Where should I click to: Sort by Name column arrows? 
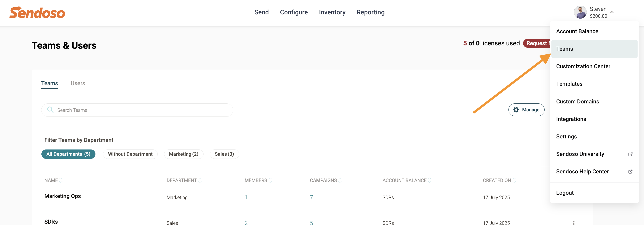[x=61, y=180]
